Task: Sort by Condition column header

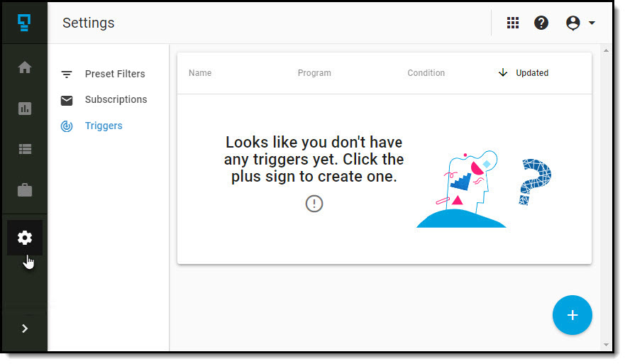Action: (x=426, y=73)
